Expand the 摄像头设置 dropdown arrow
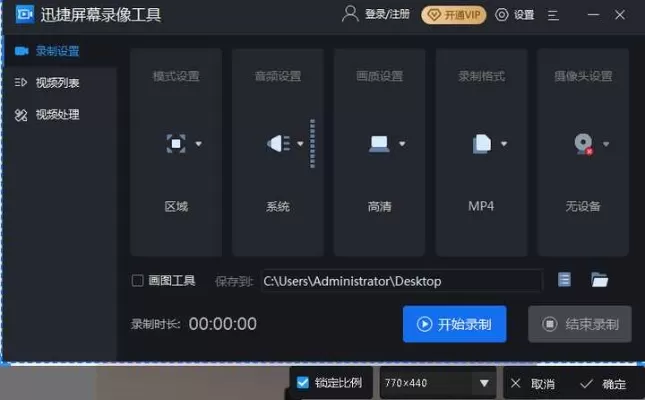 (606, 144)
